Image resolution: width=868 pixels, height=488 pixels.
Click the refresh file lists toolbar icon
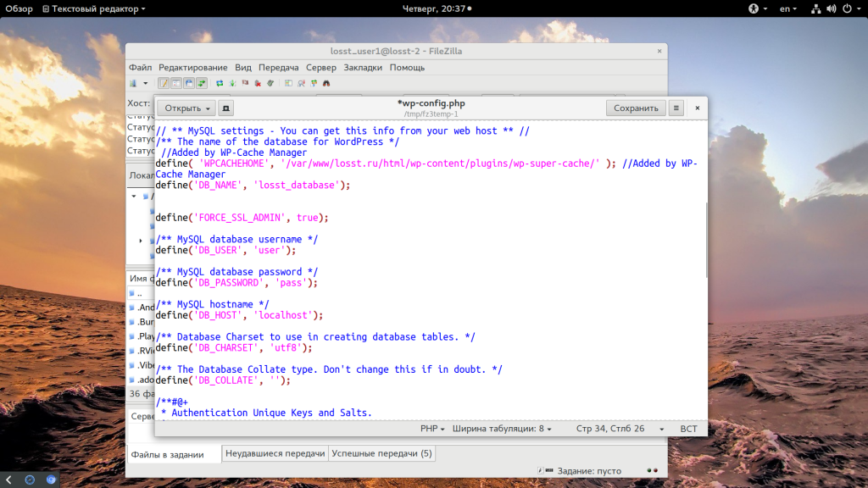pos(220,83)
